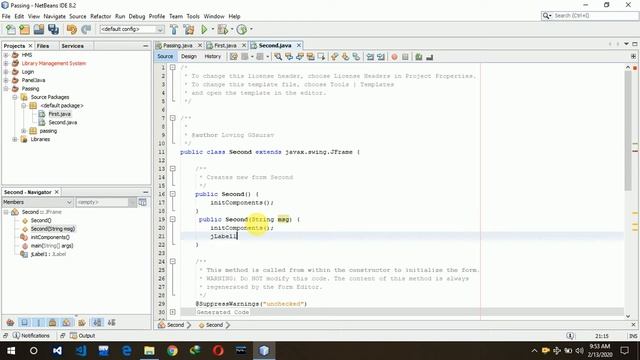Open the Tools menu
The image size is (640, 360).
193,16
